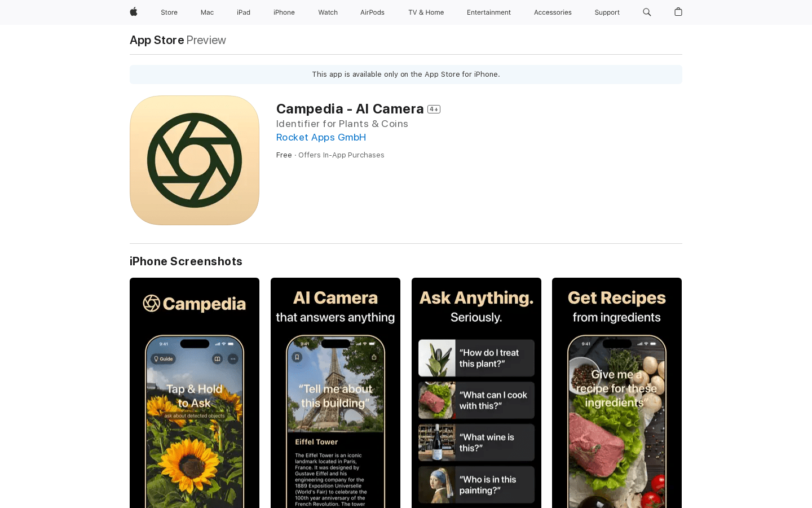Click the 4+ age rating badge
This screenshot has height=508, width=812.
(434, 108)
